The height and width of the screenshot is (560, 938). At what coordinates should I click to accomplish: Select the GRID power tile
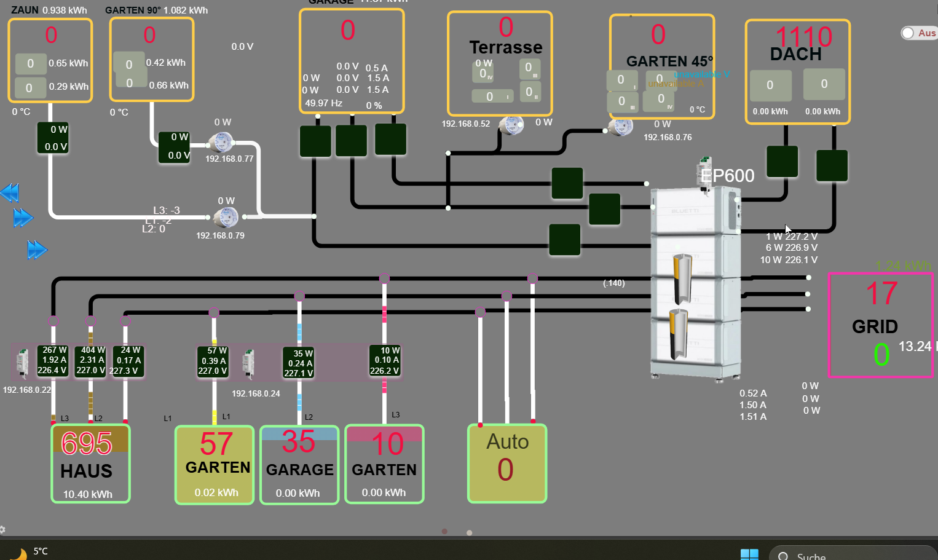(x=880, y=325)
